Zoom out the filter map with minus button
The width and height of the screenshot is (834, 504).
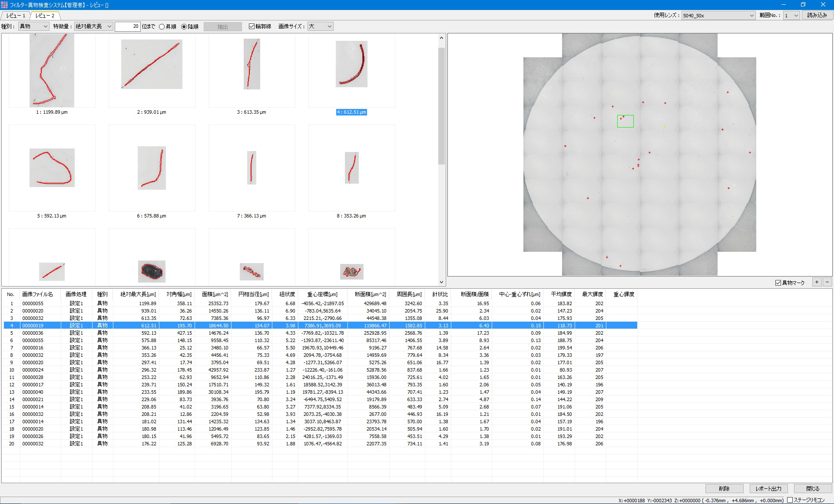click(827, 282)
